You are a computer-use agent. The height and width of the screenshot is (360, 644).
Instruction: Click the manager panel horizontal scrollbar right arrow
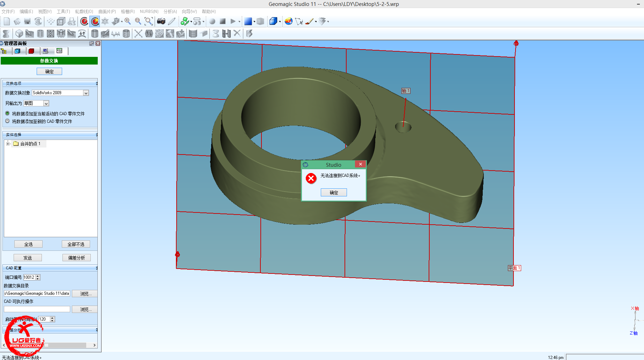[x=94, y=345]
